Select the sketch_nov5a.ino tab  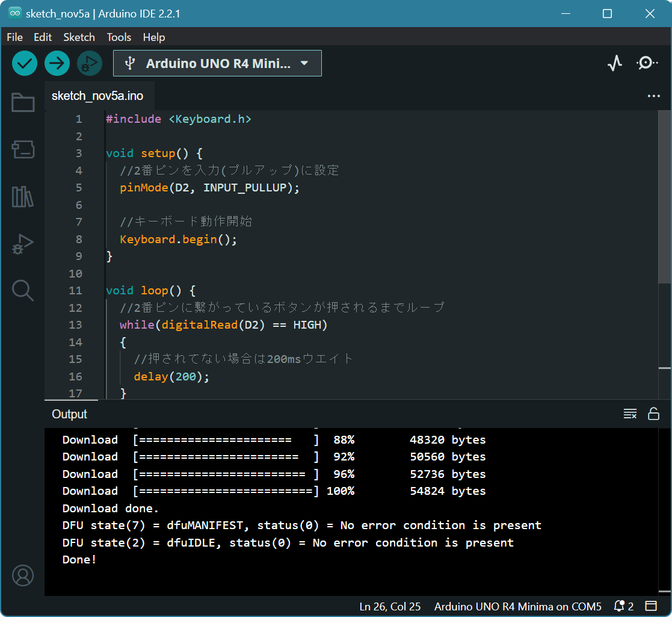pyautogui.click(x=97, y=96)
